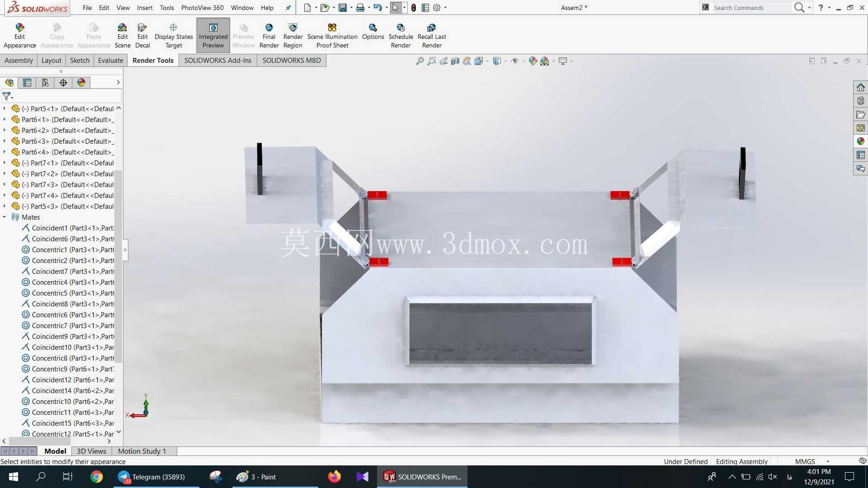868x488 pixels.
Task: Start a Final Render
Action: (269, 35)
